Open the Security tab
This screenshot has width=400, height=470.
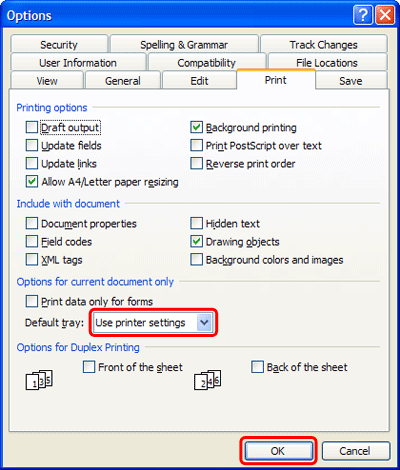(59, 45)
